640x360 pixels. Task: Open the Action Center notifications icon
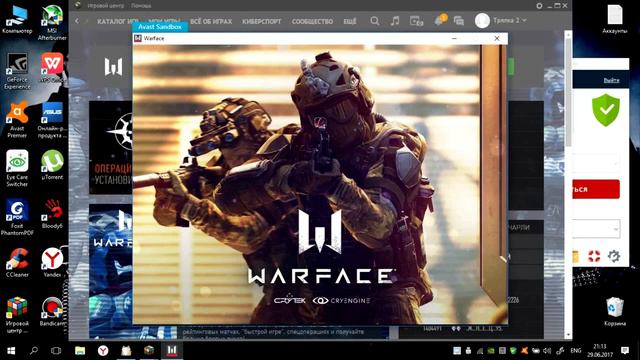[x=624, y=351]
